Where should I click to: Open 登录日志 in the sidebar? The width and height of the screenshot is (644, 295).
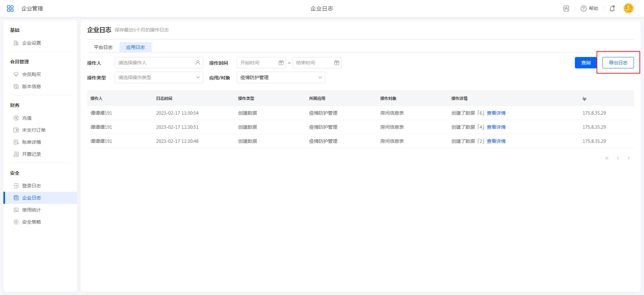[31, 186]
